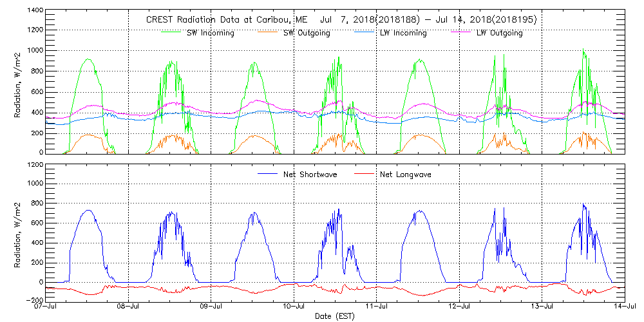Click the 12-Jul date tick label
The width and height of the screenshot is (644, 322).
[x=459, y=307]
